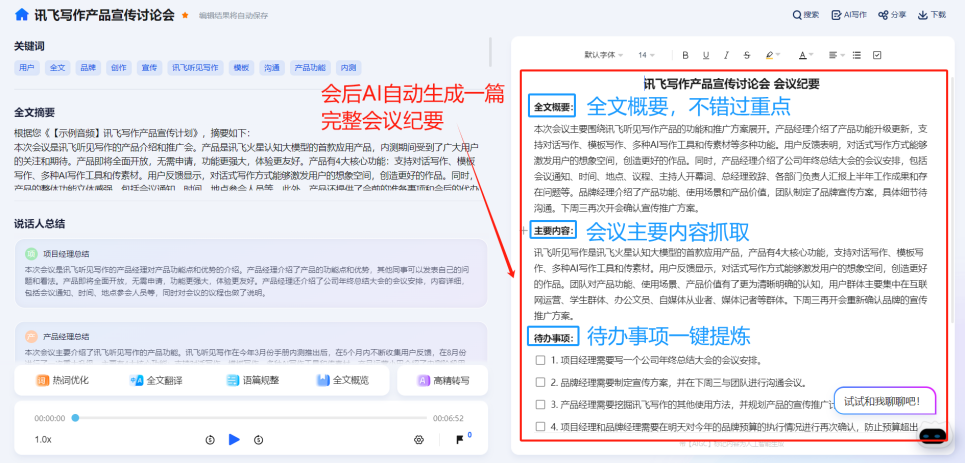Image resolution: width=966 pixels, height=464 pixels.
Task: Open 高精转写 high-precision transcription
Action: click(x=444, y=380)
